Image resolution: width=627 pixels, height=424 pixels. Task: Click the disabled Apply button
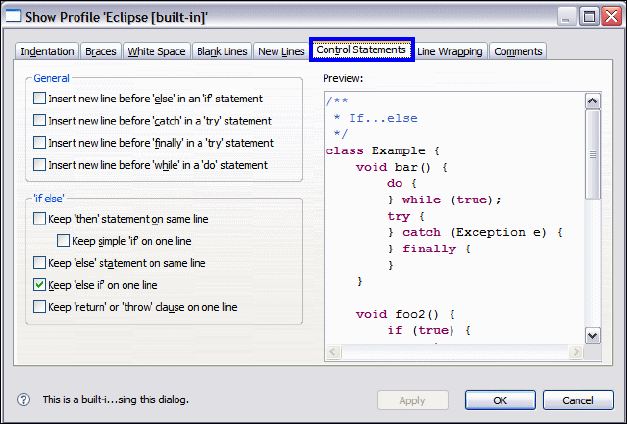tap(413, 400)
